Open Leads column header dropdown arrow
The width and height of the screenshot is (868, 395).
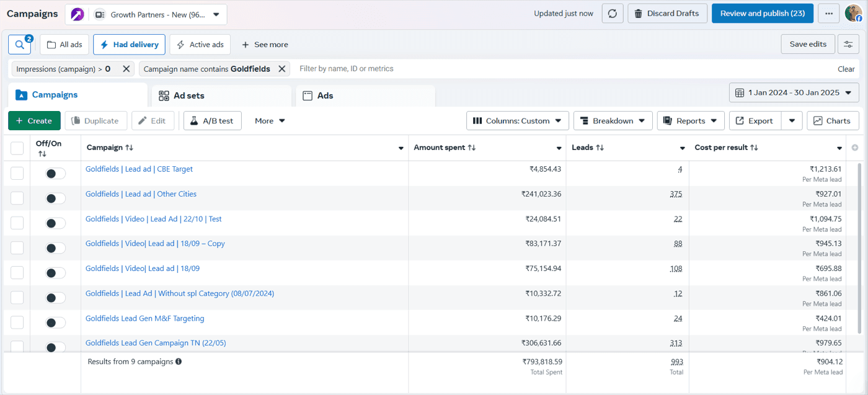682,148
